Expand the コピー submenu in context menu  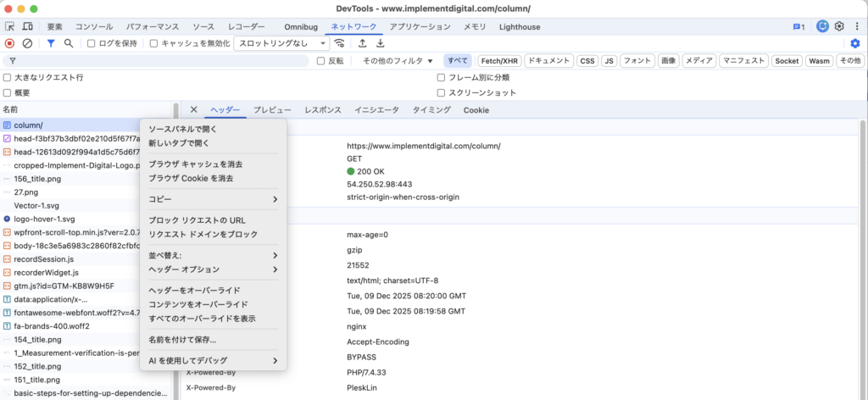(x=213, y=199)
